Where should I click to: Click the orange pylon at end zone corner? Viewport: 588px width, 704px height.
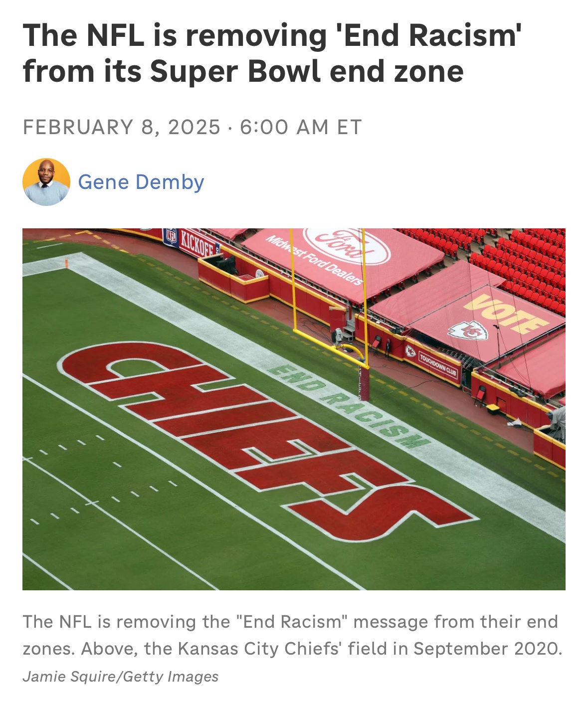coord(66,263)
